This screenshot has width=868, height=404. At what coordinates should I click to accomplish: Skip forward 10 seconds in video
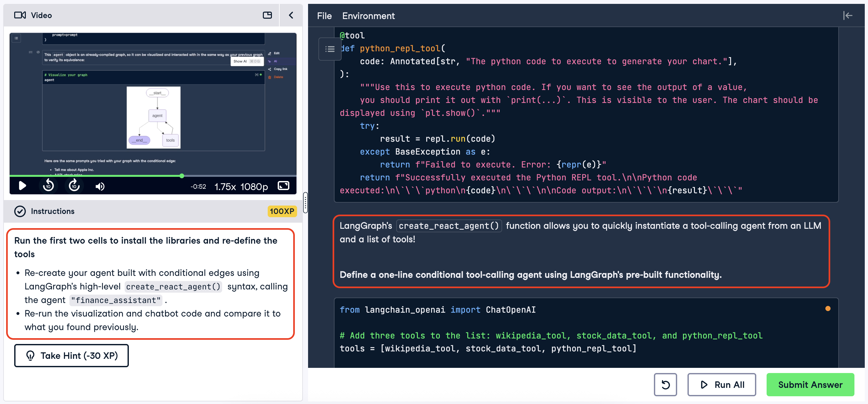pos(74,186)
